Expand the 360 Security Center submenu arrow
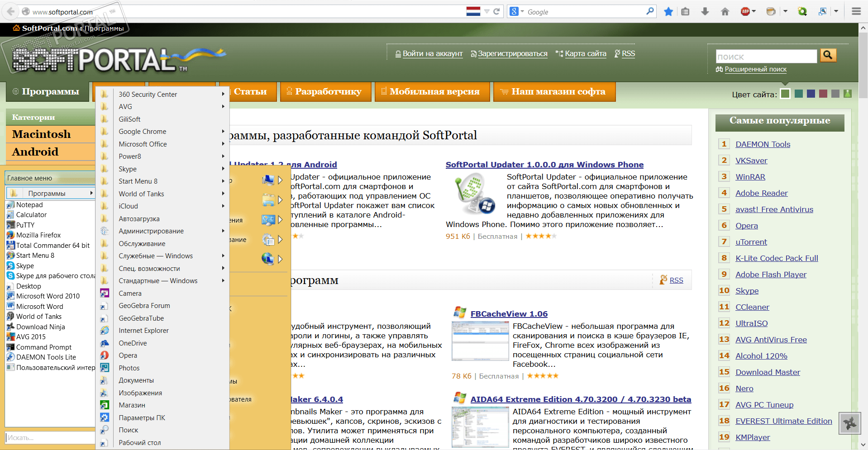 223,94
